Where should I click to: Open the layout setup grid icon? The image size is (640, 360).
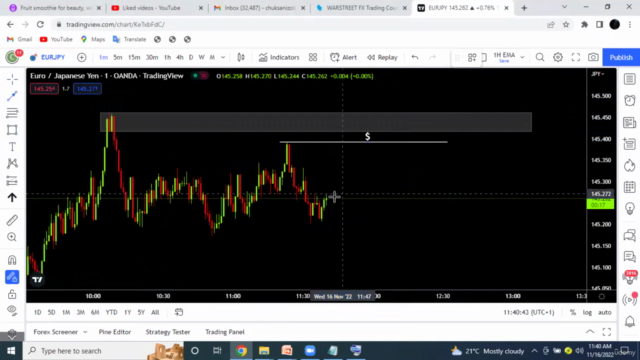point(472,58)
